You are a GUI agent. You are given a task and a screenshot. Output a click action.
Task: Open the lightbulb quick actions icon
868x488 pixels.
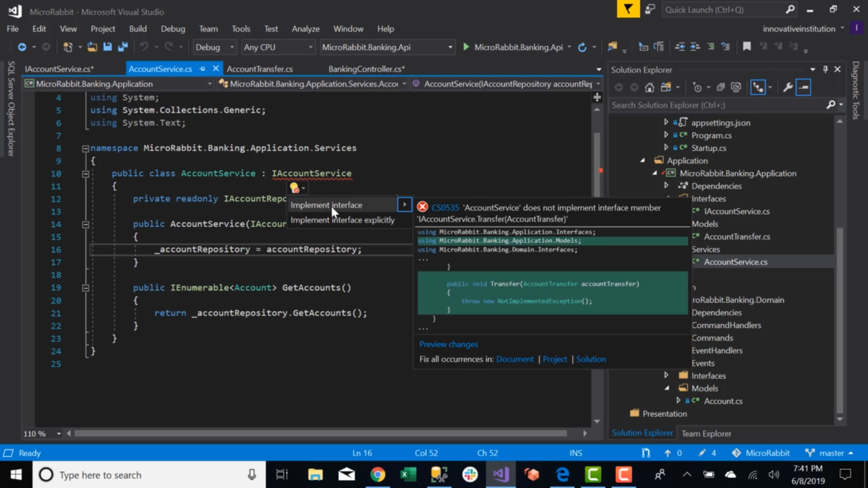tap(294, 188)
